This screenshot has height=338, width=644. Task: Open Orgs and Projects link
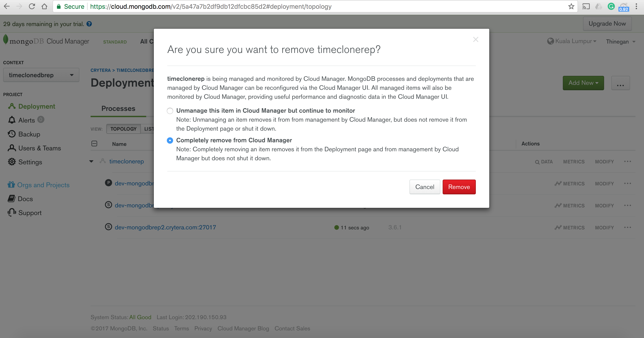[39, 185]
